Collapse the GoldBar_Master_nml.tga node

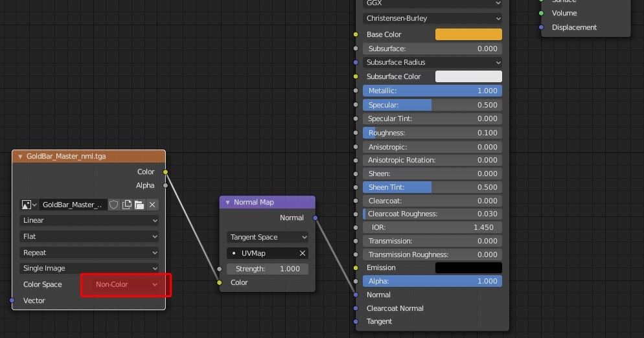point(20,157)
